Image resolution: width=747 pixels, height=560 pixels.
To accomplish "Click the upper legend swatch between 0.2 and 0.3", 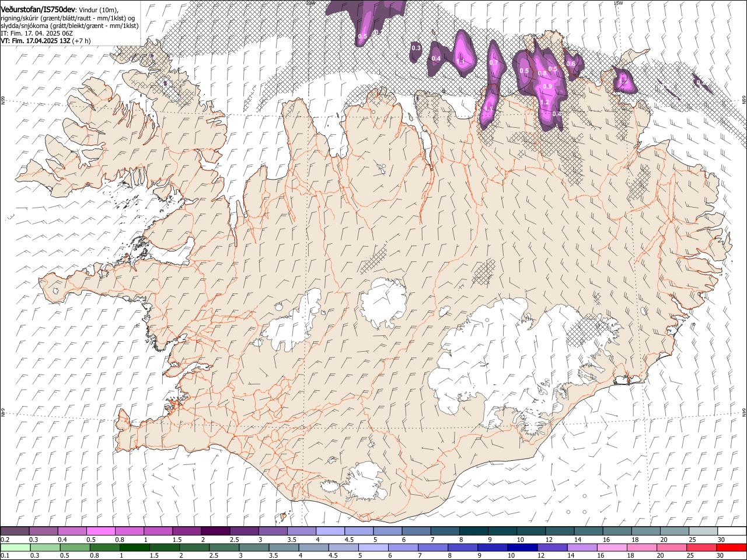I will (x=15, y=531).
